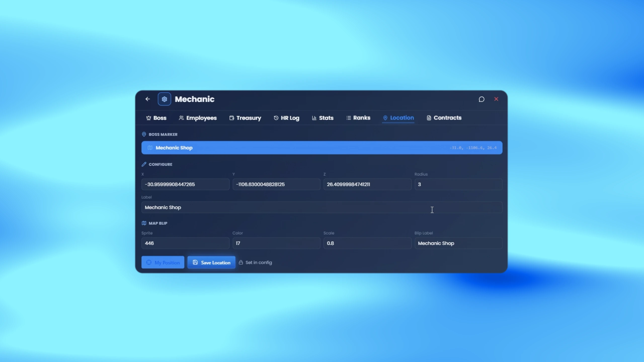The image size is (644, 362).
Task: Switch to the Treasury tab
Action: tap(245, 118)
